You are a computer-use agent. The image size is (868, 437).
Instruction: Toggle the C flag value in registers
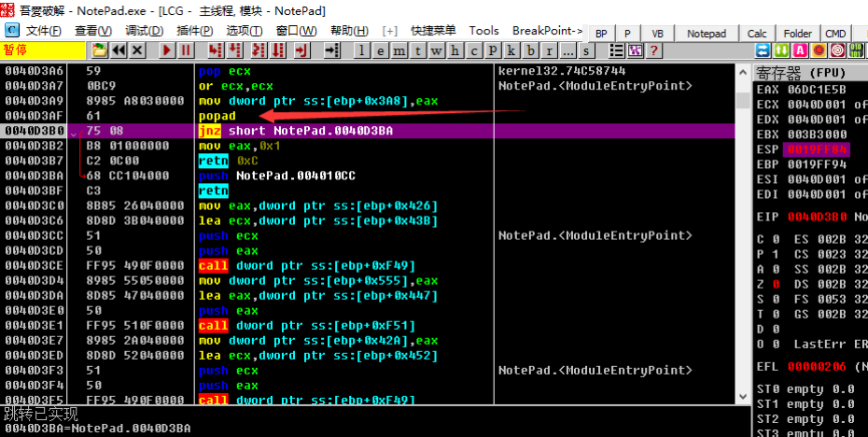776,239
